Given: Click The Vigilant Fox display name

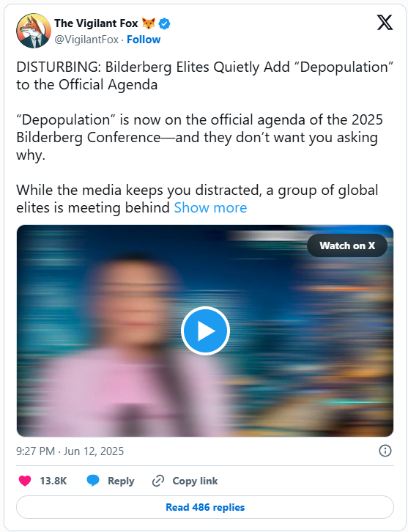Looking at the screenshot, I should point(96,23).
